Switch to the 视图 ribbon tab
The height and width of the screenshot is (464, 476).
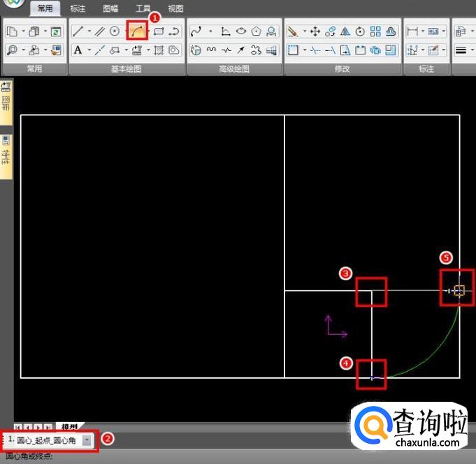coord(175,9)
